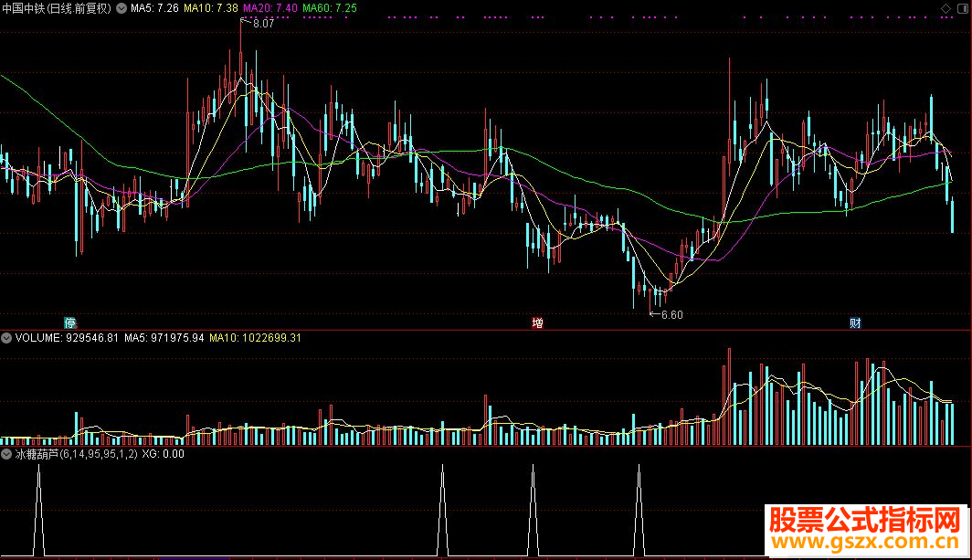Open the VOLUME indicator dropdown icon

pyautogui.click(x=6, y=338)
